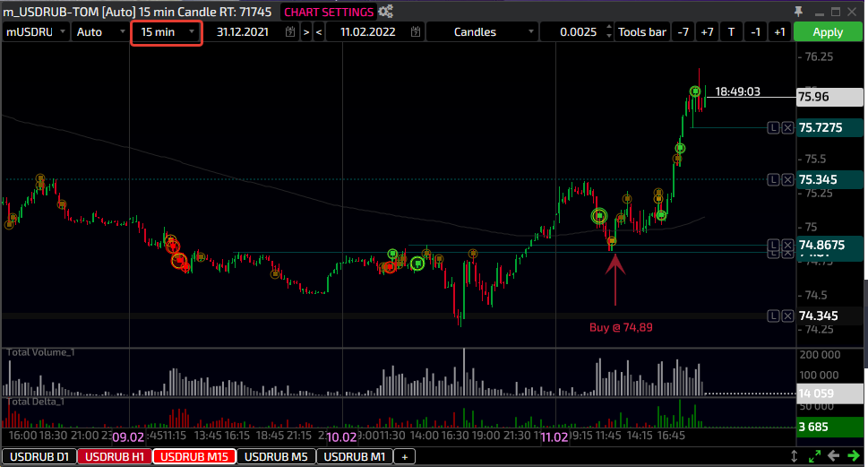The height and width of the screenshot is (467, 868).
Task: Click the green right arrow scroll icon
Action: (854, 456)
